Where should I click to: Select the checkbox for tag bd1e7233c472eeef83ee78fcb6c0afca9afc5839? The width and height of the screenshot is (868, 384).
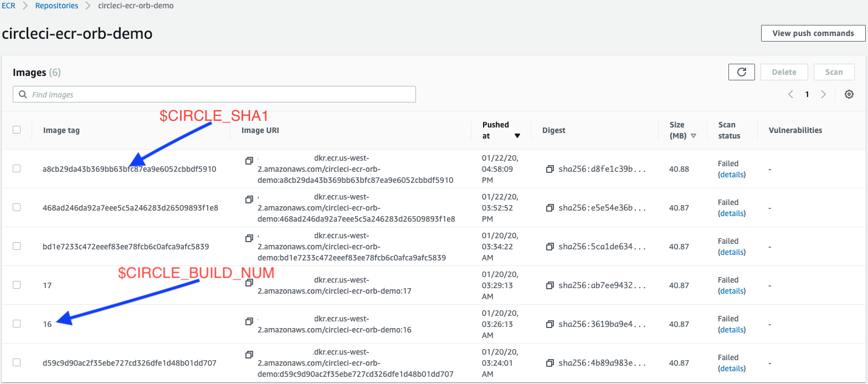pos(17,246)
